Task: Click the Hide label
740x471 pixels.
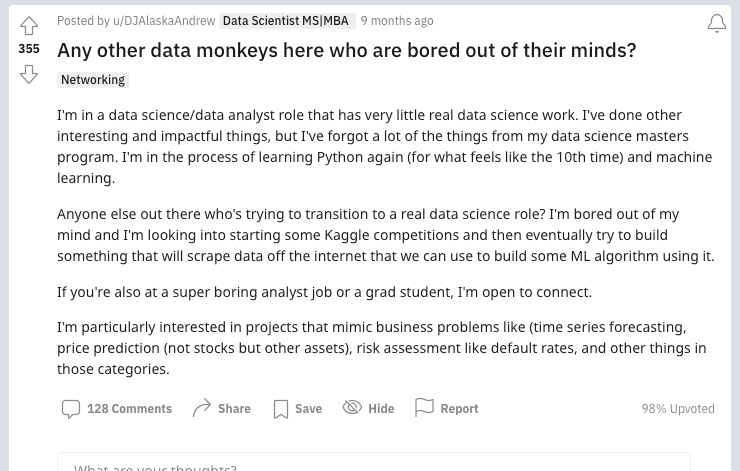Action: pyautogui.click(x=381, y=409)
